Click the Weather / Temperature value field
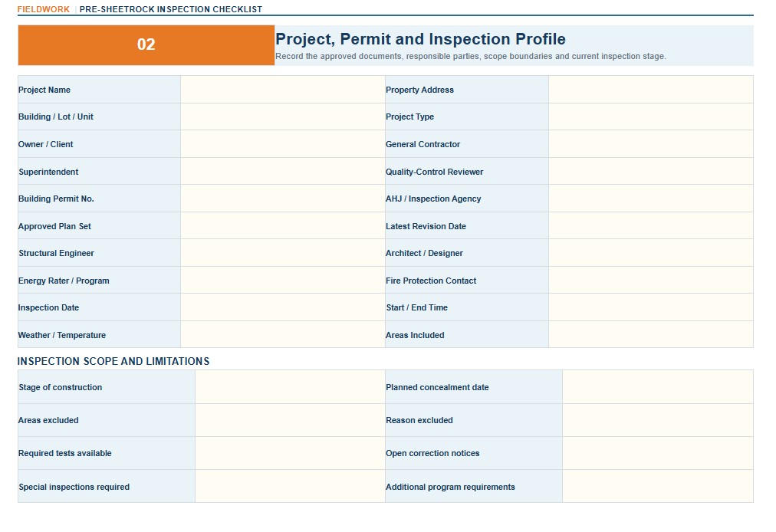776x532 pixels. coord(283,334)
